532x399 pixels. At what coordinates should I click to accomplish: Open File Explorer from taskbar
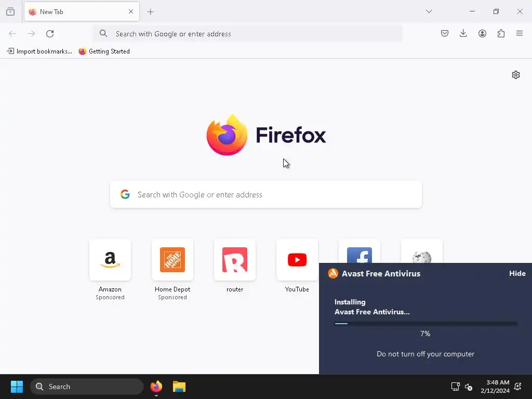(179, 387)
